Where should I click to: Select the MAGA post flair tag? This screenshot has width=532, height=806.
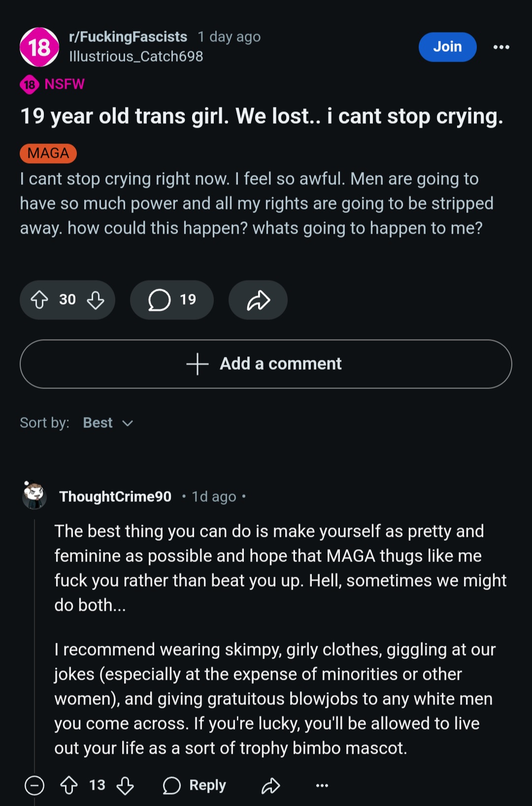click(48, 153)
